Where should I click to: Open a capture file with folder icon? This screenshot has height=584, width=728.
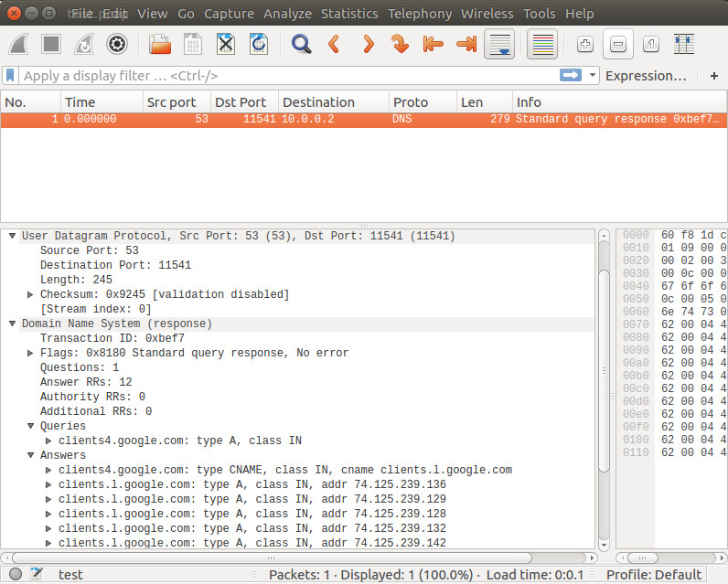pyautogui.click(x=160, y=44)
